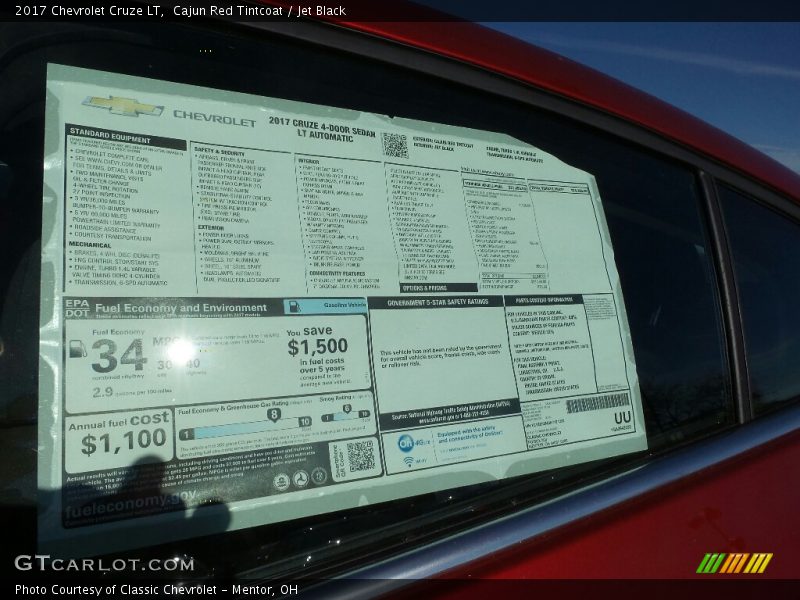Image resolution: width=800 pixels, height=600 pixels.
Task: Click the CONNECTIVITY FEATURES heading
Action: click(337, 273)
